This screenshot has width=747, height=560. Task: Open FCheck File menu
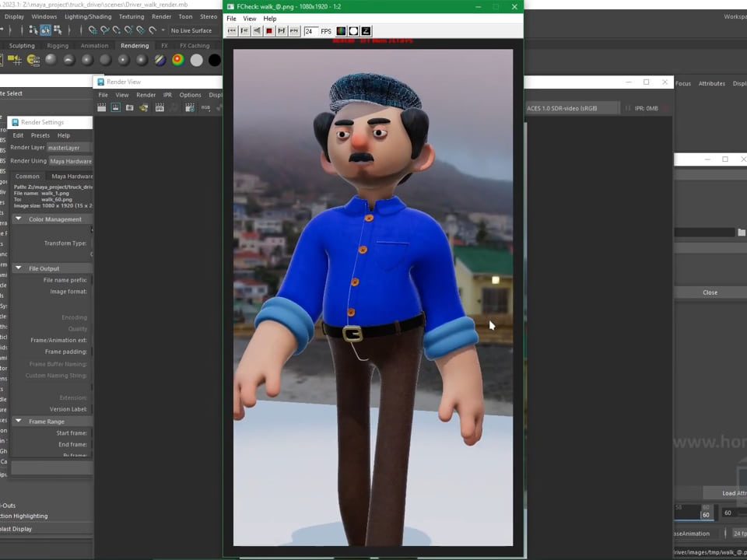[232, 19]
